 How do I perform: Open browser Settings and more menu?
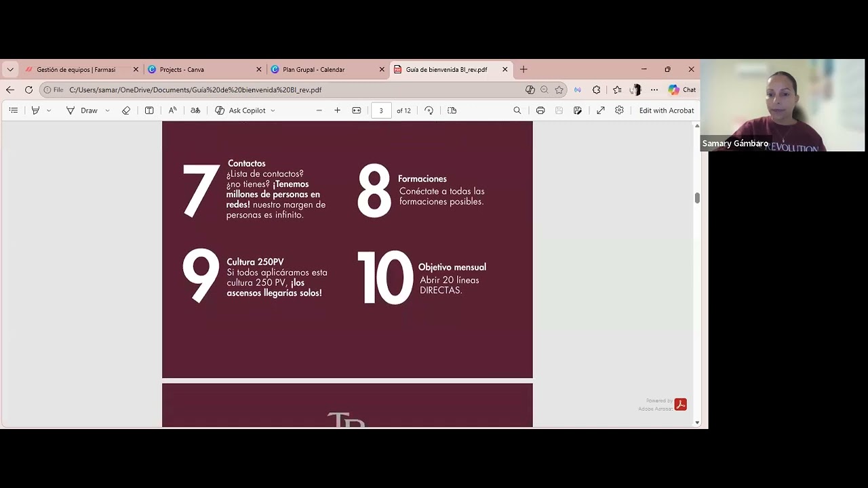pyautogui.click(x=654, y=89)
